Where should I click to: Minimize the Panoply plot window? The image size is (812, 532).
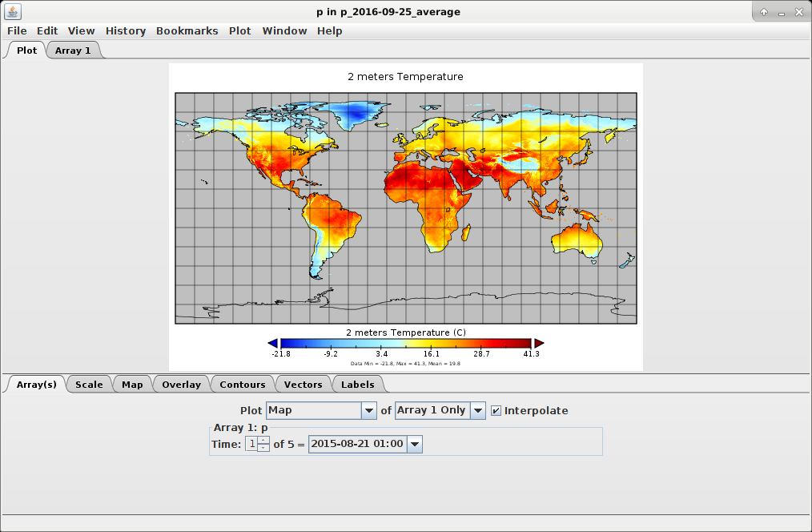click(782, 13)
